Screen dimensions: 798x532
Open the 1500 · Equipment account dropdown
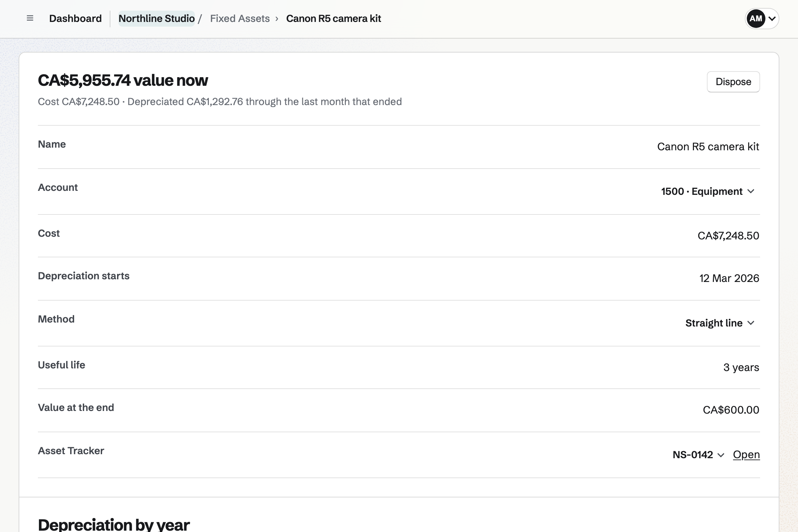(708, 192)
